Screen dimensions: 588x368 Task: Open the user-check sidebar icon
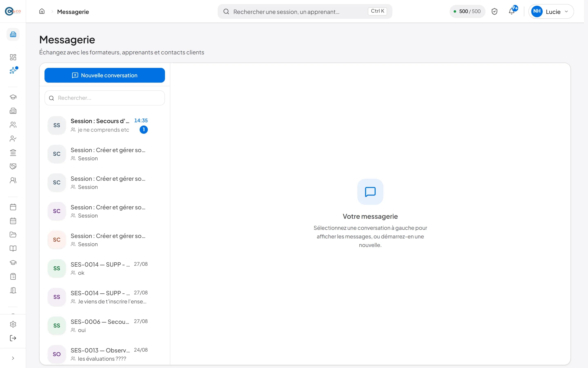(x=13, y=139)
